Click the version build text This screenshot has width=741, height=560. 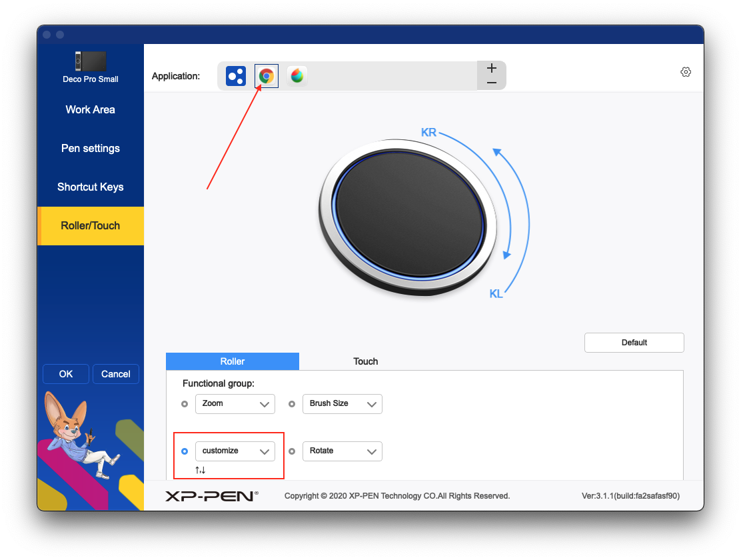(x=630, y=496)
